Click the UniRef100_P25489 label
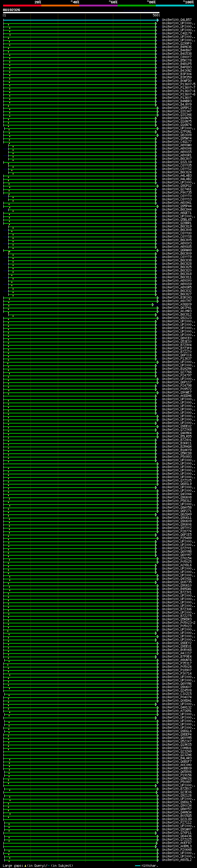The image size is (197, 868). (x=177, y=538)
